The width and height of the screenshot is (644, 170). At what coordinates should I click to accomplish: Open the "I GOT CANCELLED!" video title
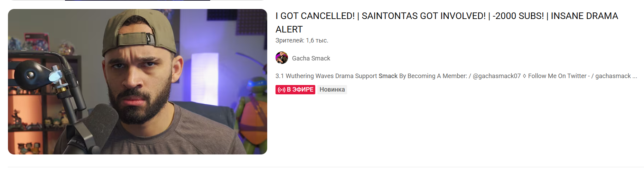coord(447,22)
